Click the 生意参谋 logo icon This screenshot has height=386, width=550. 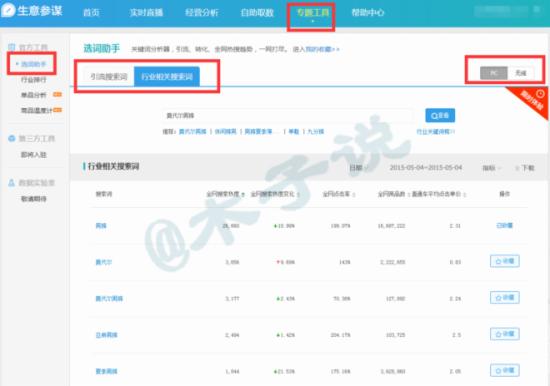[x=8, y=10]
